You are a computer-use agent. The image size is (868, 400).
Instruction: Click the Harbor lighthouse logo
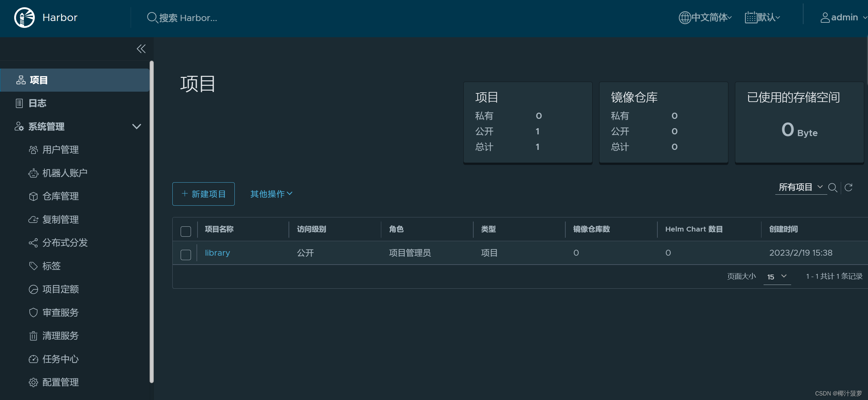coord(24,18)
